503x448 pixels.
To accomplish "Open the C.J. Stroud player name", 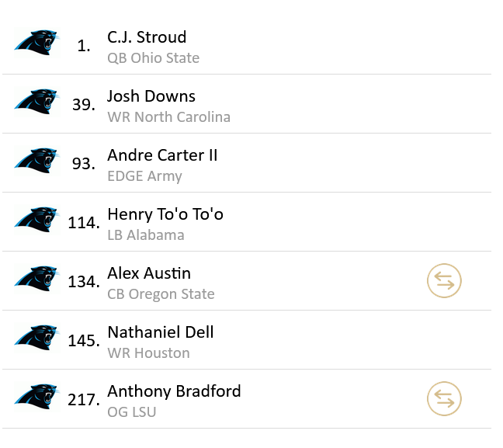I will point(147,37).
